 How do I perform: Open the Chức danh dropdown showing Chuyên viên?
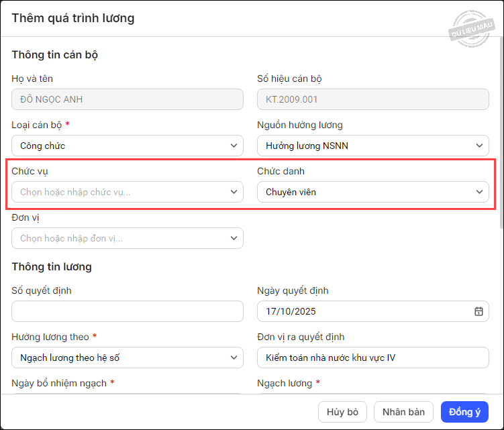(x=372, y=192)
